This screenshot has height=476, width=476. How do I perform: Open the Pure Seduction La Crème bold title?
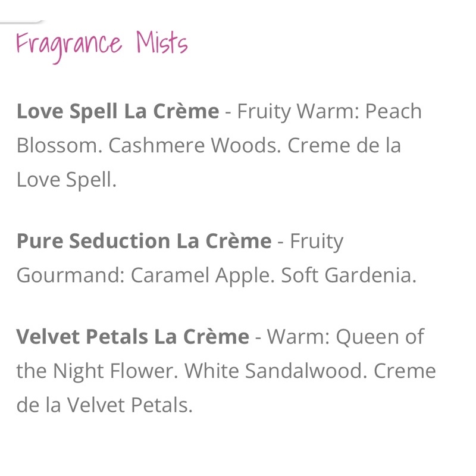coord(143,241)
